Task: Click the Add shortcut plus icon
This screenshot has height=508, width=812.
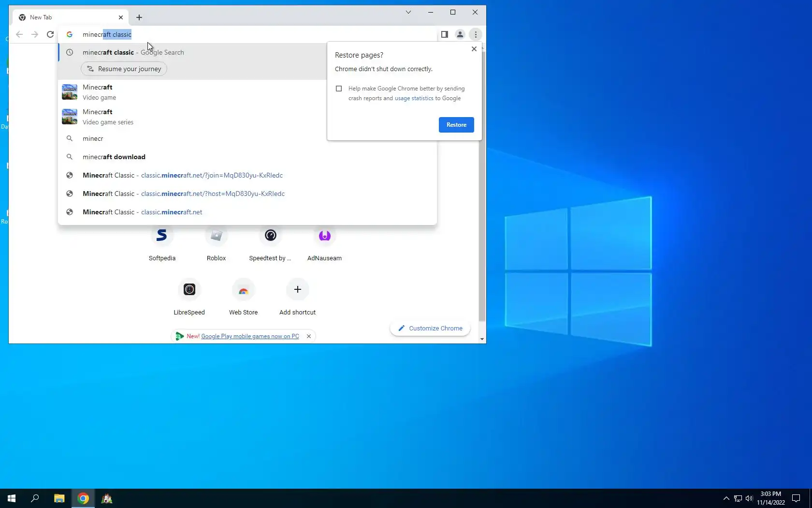Action: [298, 289]
